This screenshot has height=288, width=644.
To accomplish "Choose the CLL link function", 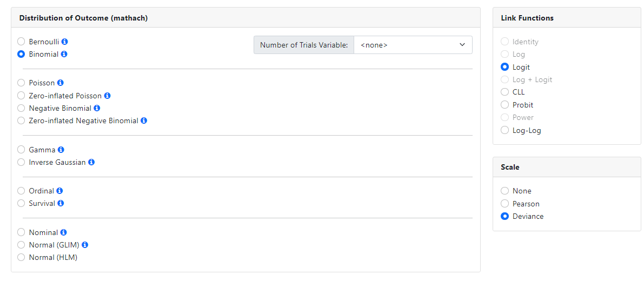I will (x=504, y=92).
